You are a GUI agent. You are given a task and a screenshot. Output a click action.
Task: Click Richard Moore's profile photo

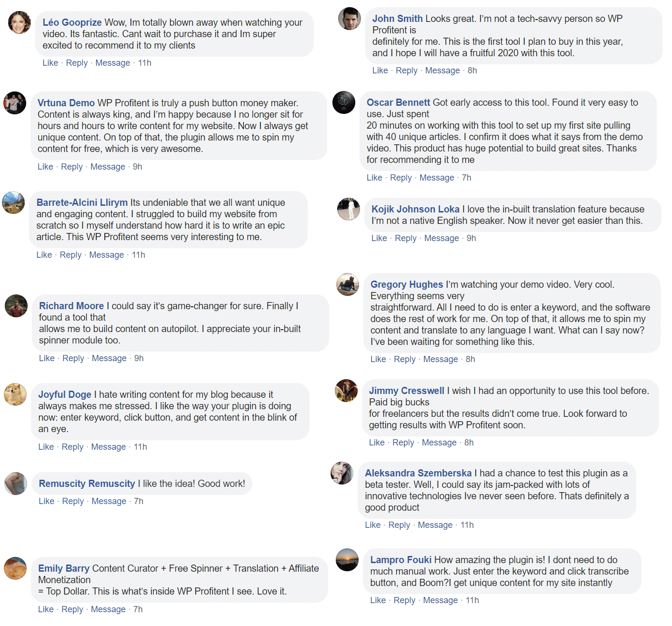coord(16,306)
